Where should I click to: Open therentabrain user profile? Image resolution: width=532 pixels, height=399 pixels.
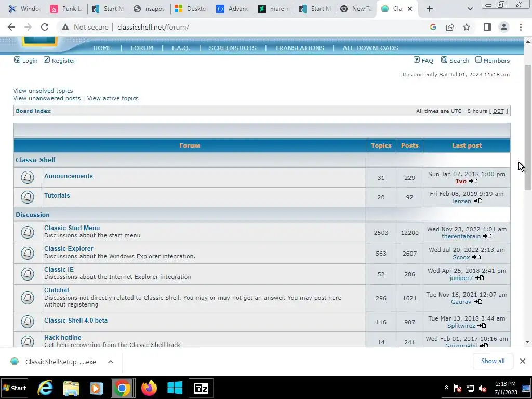coord(461,236)
